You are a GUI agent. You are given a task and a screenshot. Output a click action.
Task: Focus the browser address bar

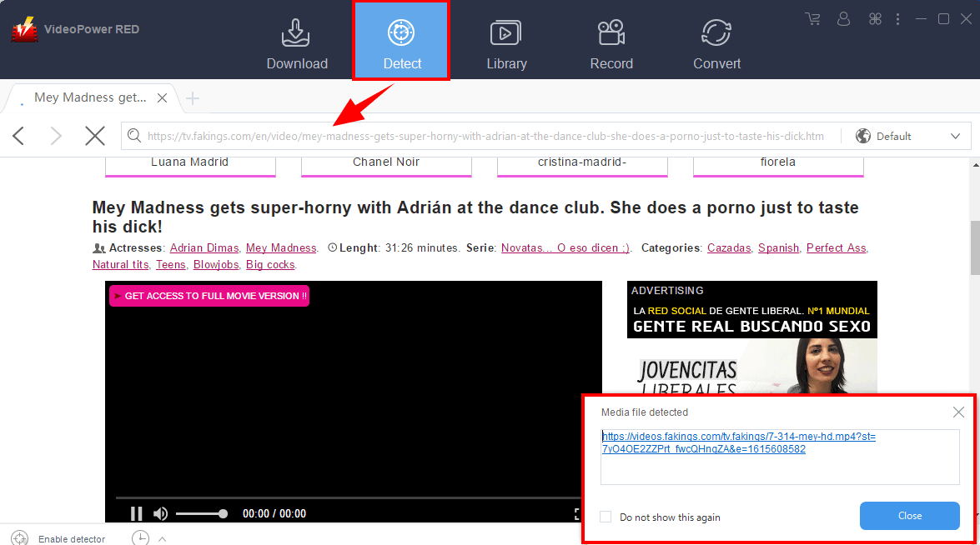pos(485,136)
